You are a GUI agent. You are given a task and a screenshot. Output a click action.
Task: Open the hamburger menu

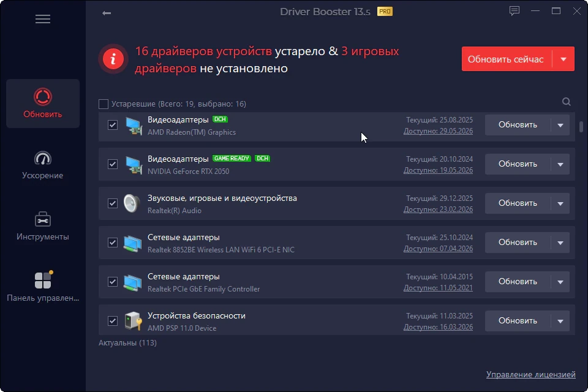coord(43,19)
